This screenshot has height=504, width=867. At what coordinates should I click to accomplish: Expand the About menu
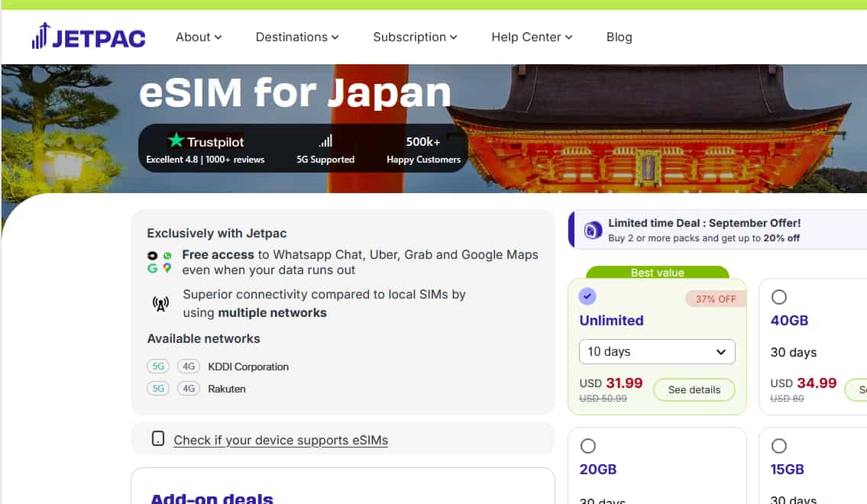pyautogui.click(x=199, y=37)
